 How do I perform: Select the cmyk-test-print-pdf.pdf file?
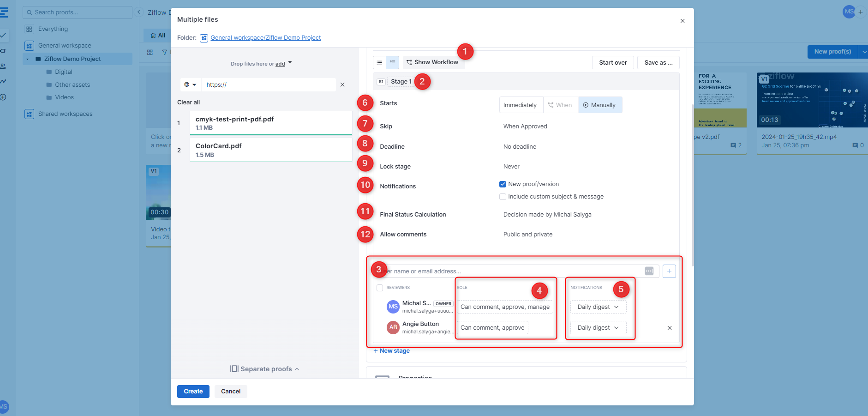[271, 123]
